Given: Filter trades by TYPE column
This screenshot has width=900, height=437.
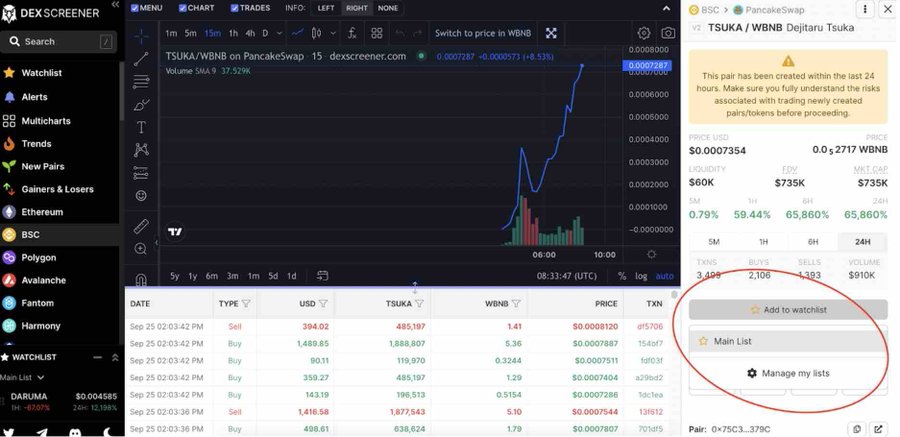Looking at the screenshot, I should point(246,303).
